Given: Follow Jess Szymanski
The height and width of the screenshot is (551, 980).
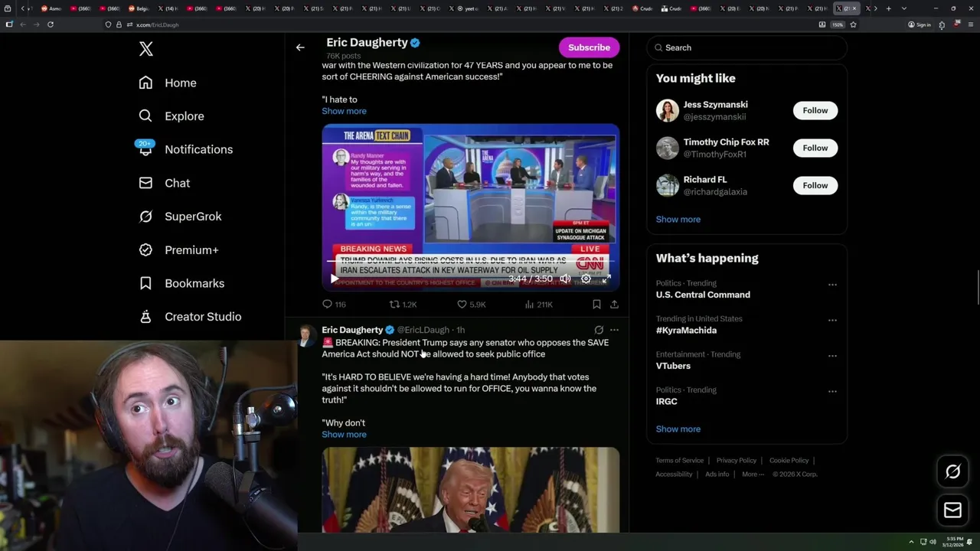Looking at the screenshot, I should [815, 110].
